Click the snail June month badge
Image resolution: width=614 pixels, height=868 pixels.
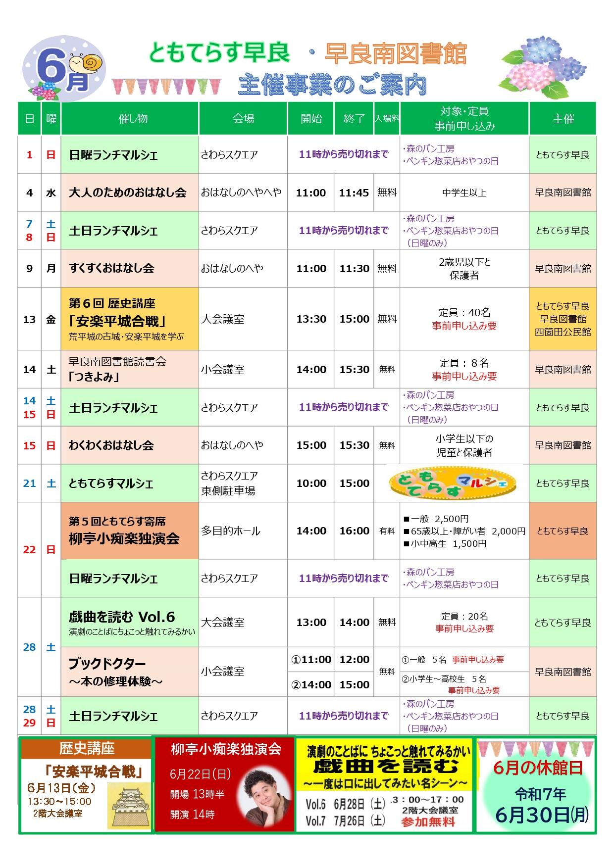[x=63, y=68]
